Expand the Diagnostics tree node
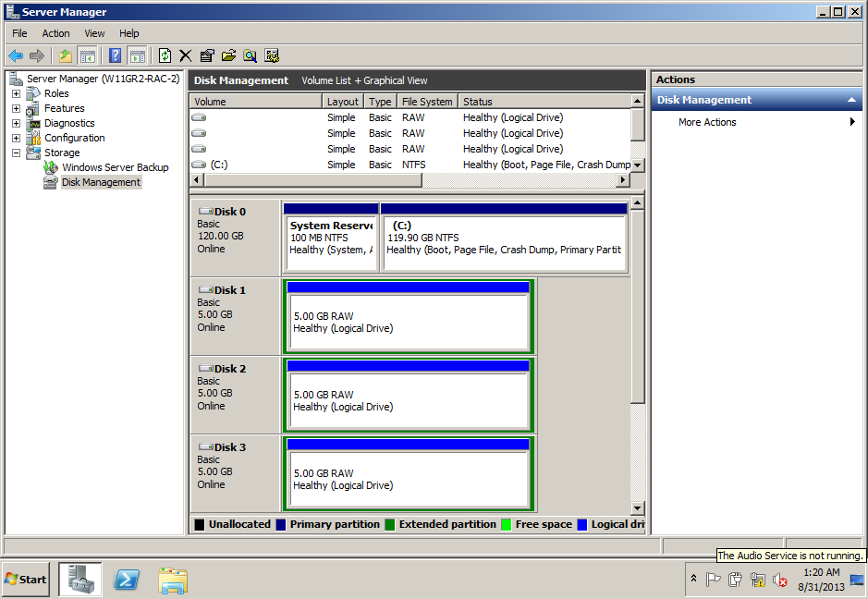The width and height of the screenshot is (868, 599). point(16,123)
